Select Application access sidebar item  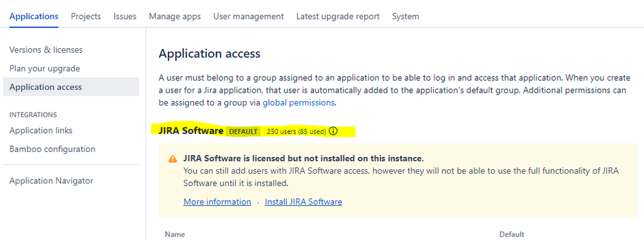pyautogui.click(x=71, y=87)
